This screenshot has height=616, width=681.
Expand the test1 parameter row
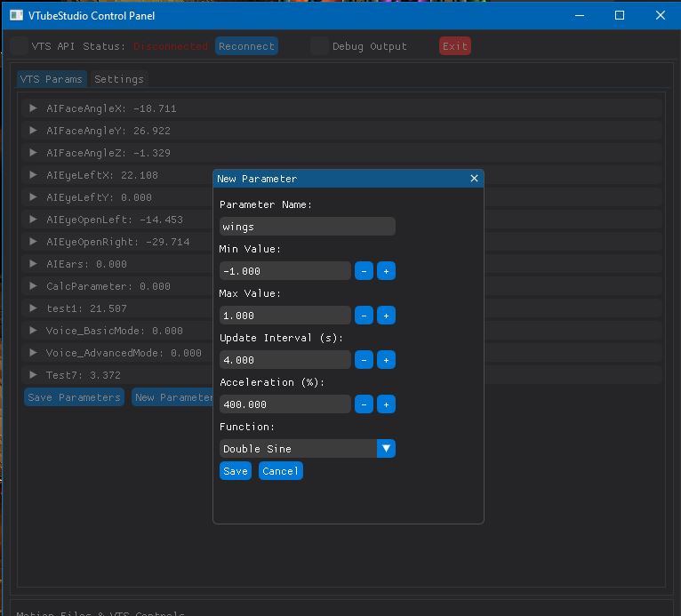33,308
